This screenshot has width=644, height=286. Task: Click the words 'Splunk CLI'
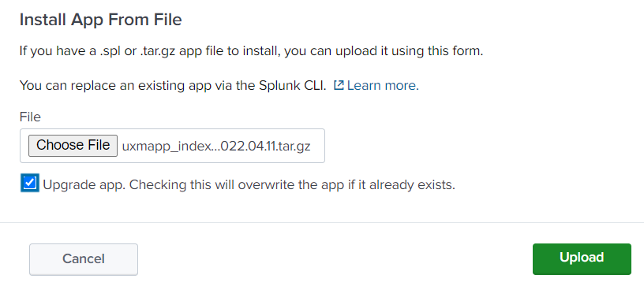[x=293, y=86]
